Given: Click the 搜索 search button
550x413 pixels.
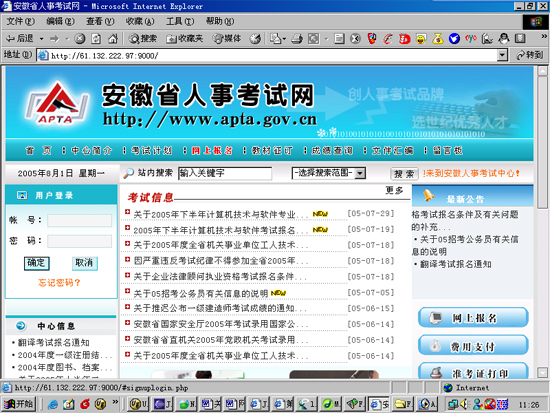Looking at the screenshot, I should [x=404, y=174].
